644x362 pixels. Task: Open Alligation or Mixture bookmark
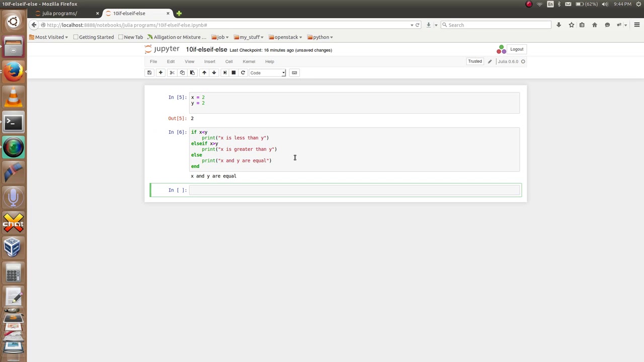[x=177, y=37]
